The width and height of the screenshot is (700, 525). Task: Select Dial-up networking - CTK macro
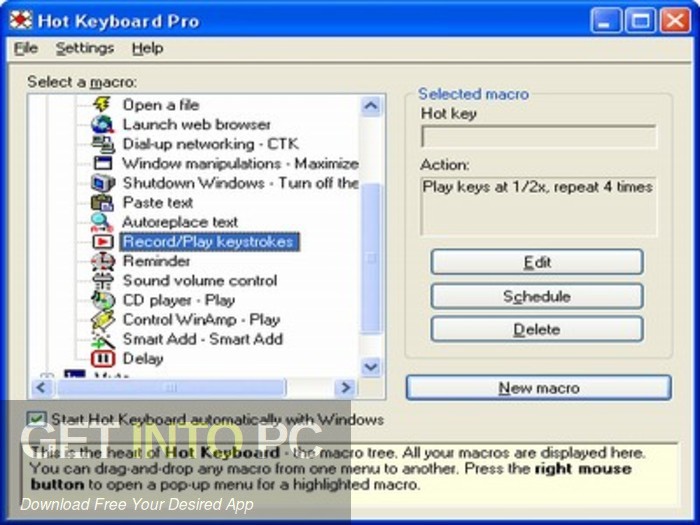coord(211,144)
